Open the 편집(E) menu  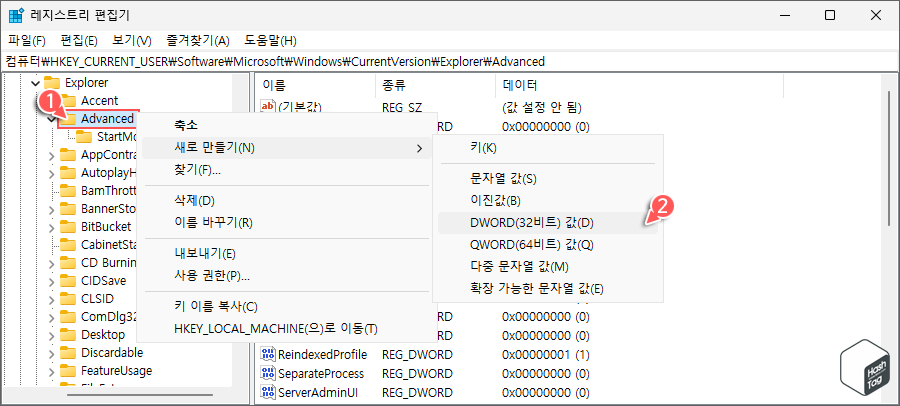(x=79, y=41)
